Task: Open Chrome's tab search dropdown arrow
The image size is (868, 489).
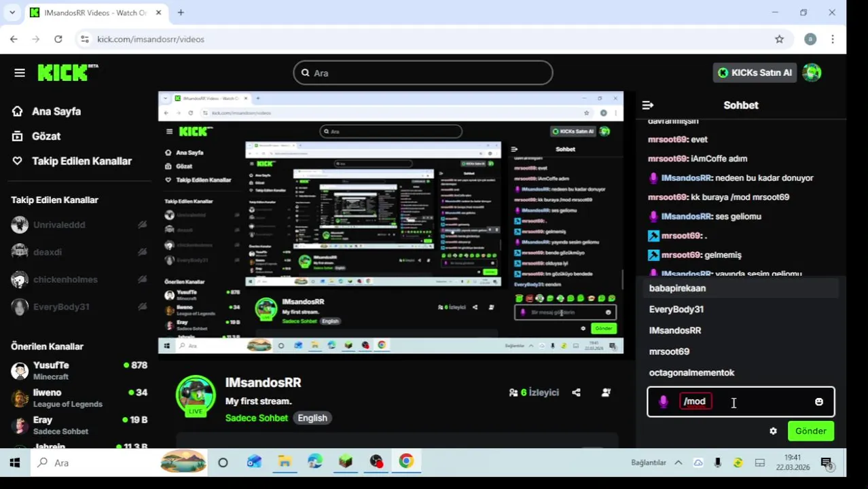Action: [x=12, y=13]
